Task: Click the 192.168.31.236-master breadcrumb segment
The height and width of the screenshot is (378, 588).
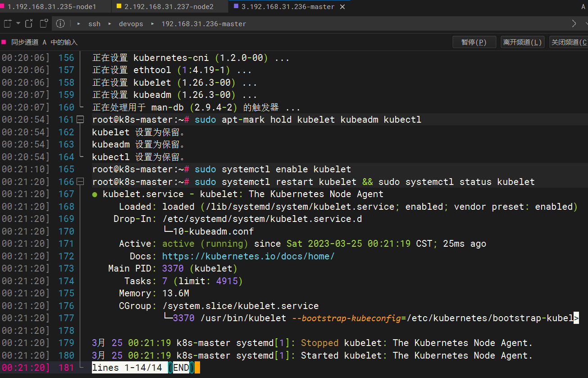Action: point(204,24)
